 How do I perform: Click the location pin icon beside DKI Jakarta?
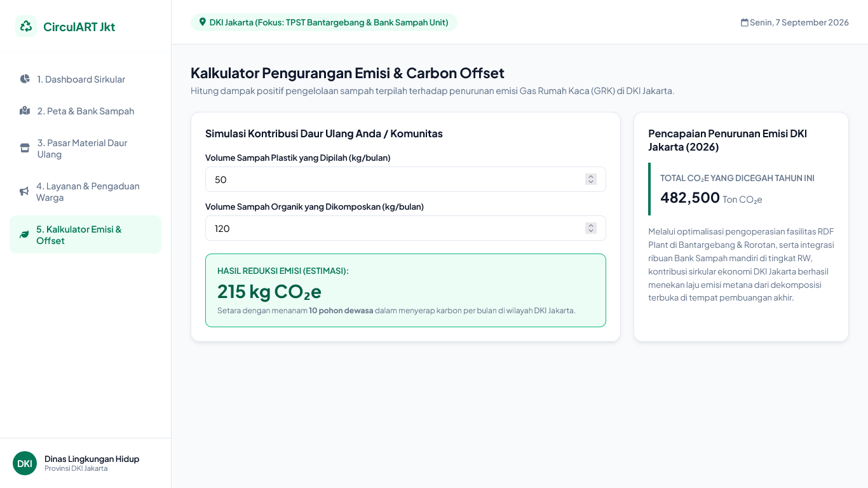pos(203,22)
